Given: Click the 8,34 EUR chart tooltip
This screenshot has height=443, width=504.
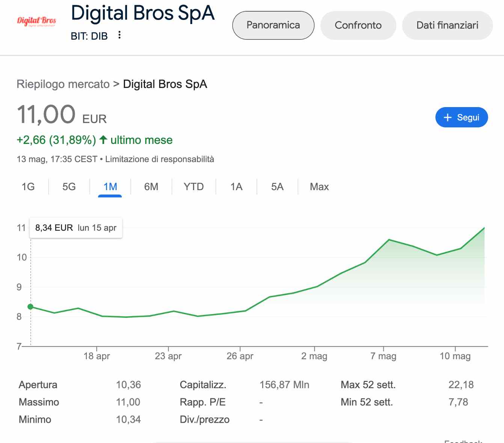Looking at the screenshot, I should [76, 228].
